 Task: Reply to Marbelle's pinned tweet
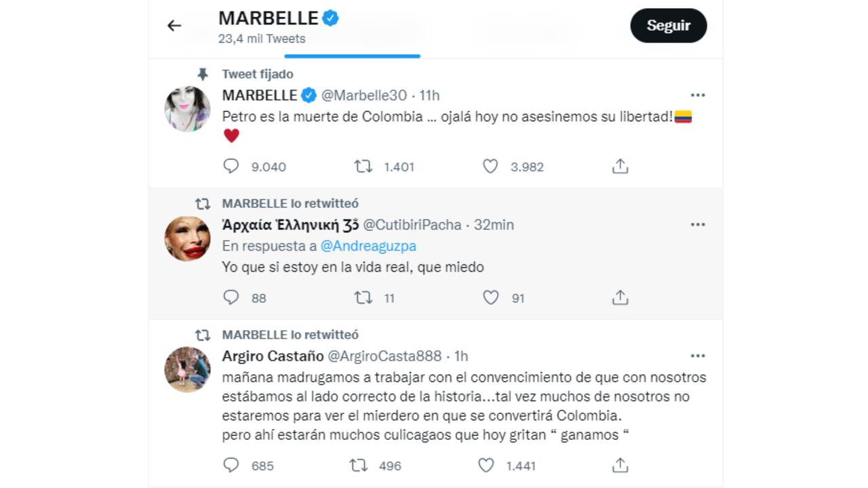pos(231,166)
